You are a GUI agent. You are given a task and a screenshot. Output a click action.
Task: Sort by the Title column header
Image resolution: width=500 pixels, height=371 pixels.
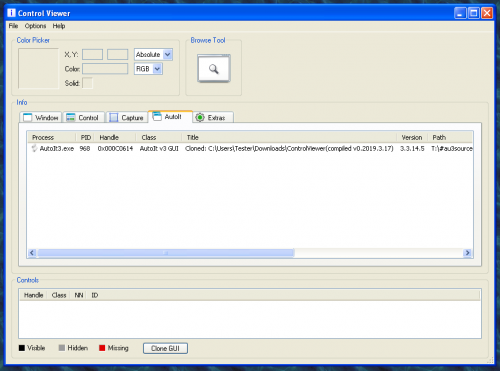(x=289, y=137)
